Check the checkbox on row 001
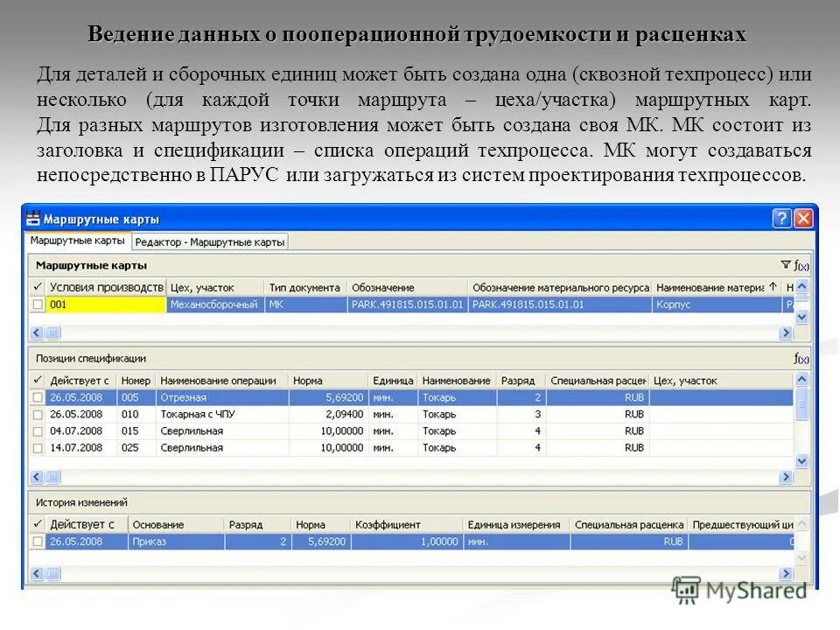This screenshot has height=630, width=840. coord(36,304)
